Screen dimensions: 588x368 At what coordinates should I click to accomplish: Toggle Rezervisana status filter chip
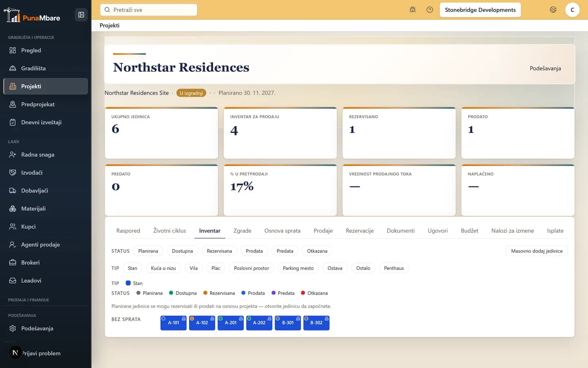pyautogui.click(x=219, y=251)
